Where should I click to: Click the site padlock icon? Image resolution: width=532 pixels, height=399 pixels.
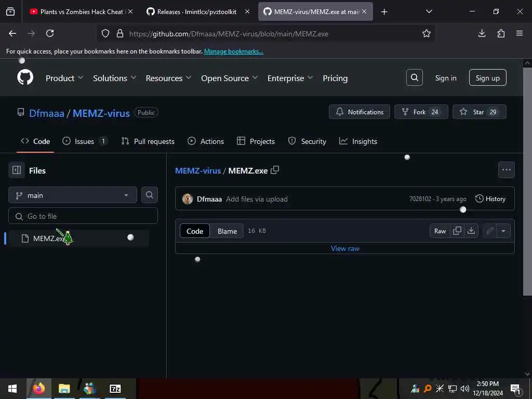point(120,33)
